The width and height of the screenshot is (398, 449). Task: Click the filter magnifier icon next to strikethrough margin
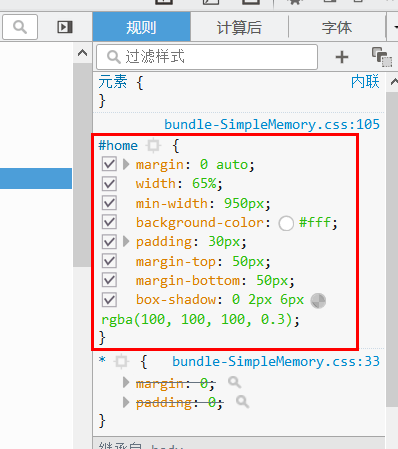235,382
